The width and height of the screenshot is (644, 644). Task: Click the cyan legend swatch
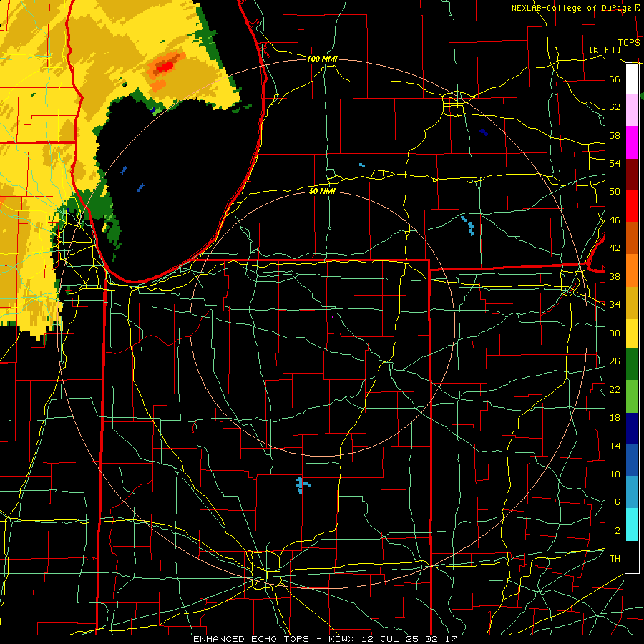pos(632,524)
